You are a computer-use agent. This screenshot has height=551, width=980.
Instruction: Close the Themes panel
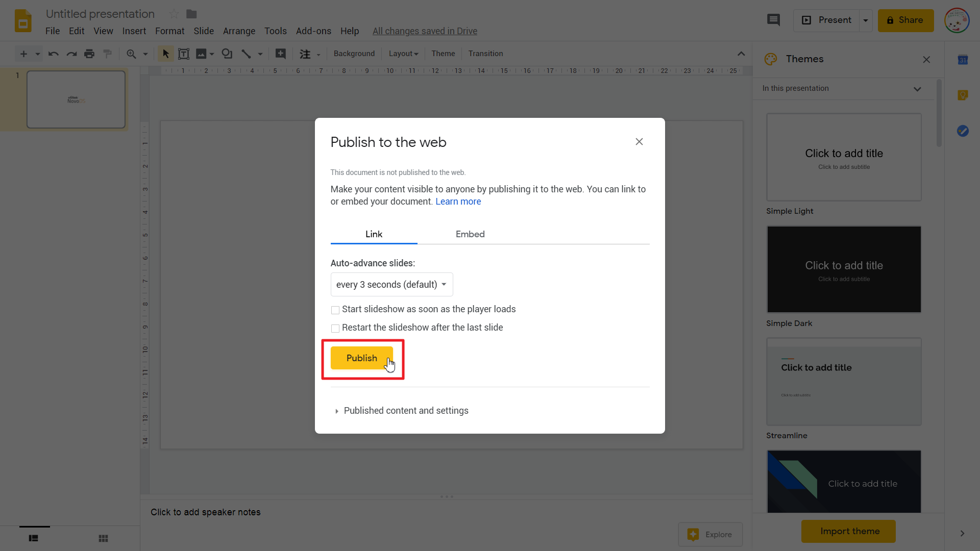click(x=926, y=60)
